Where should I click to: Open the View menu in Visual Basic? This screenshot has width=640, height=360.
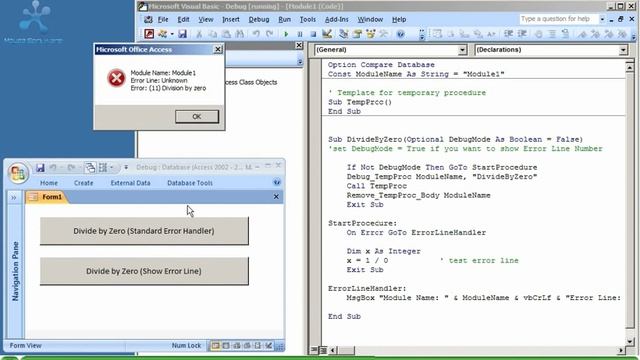[x=206, y=19]
